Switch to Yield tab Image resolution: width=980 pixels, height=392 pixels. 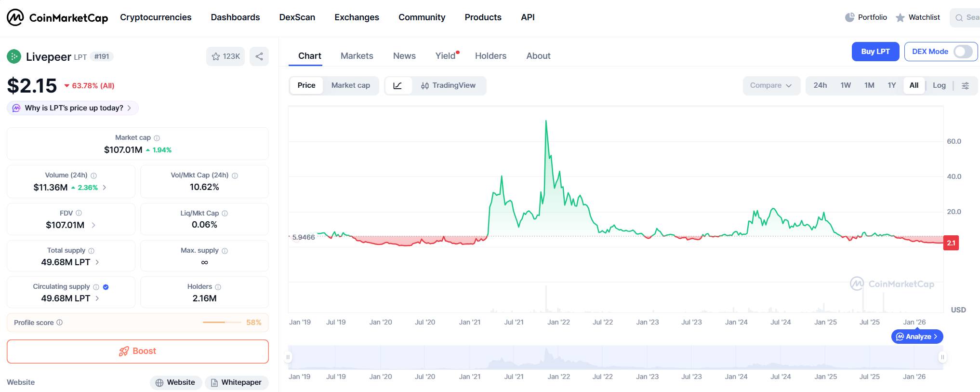point(446,56)
